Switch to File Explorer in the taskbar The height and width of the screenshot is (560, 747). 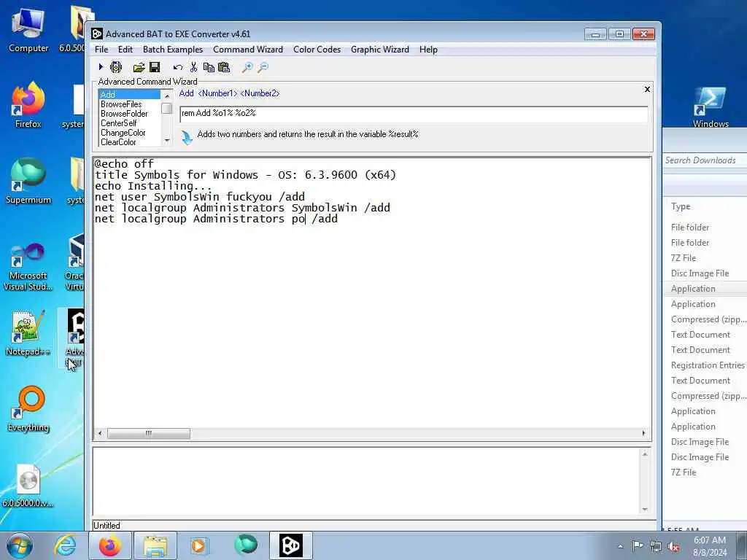(x=155, y=545)
